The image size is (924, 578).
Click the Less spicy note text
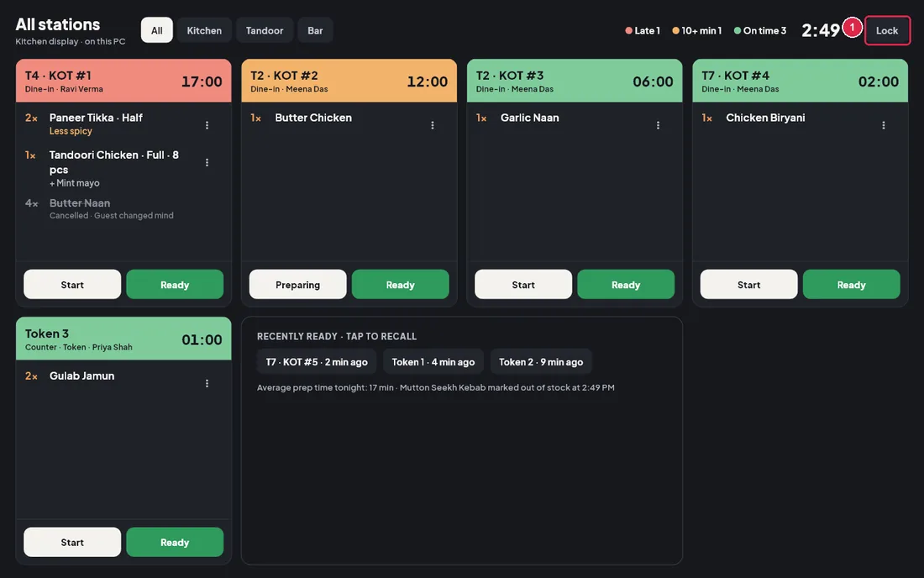pyautogui.click(x=71, y=131)
